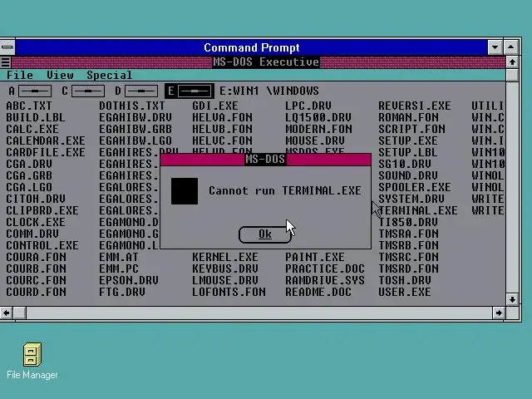Select file SETUP.EXE
Viewport: 532px width, 399px height.
408,140
